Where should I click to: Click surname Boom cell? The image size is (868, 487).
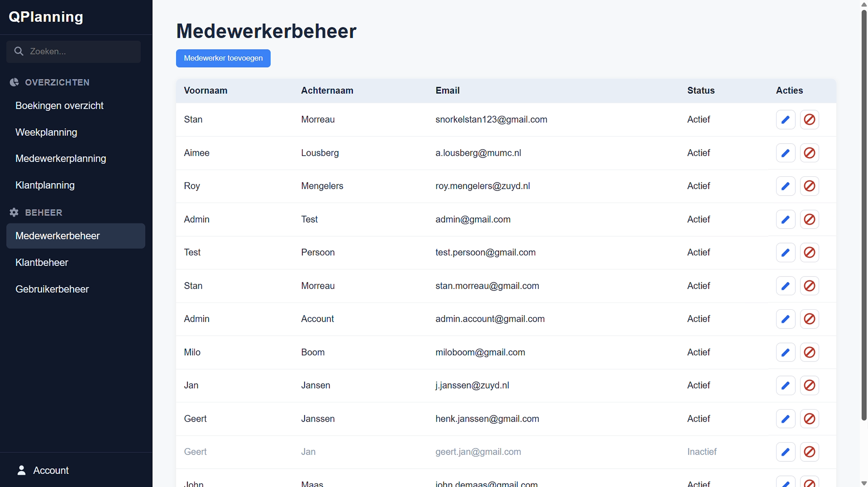313,352
